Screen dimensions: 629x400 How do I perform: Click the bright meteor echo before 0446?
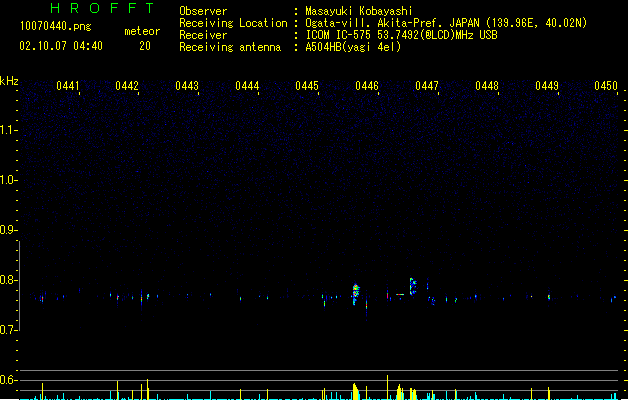pyautogui.click(x=355, y=294)
